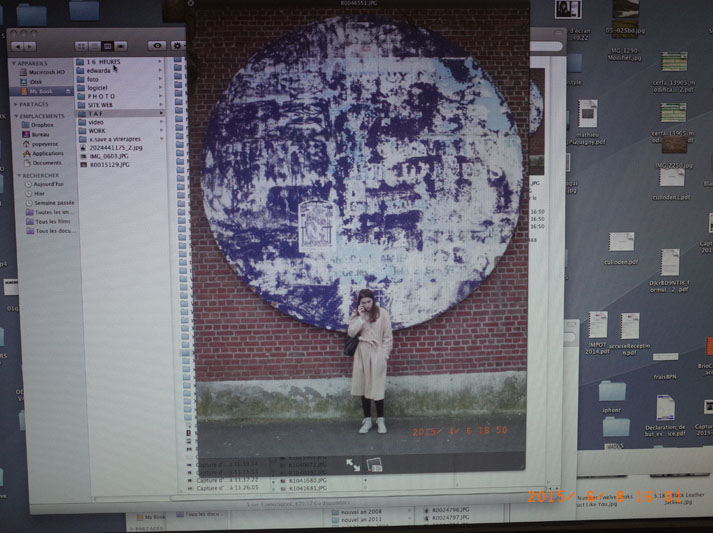
Task: Open Bureau from sidebar
Action: coord(36,134)
